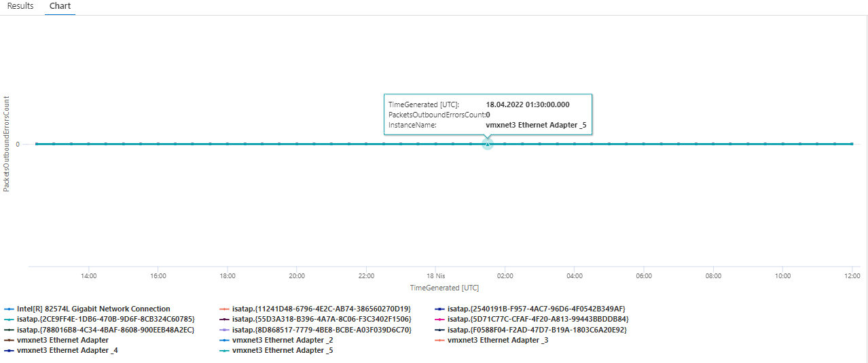This screenshot has width=868, height=363.
Task: Toggle isatap.{55D3A318-B396-4A7A-8C06-F3C3402F1506} legend entry
Action: coord(315,319)
